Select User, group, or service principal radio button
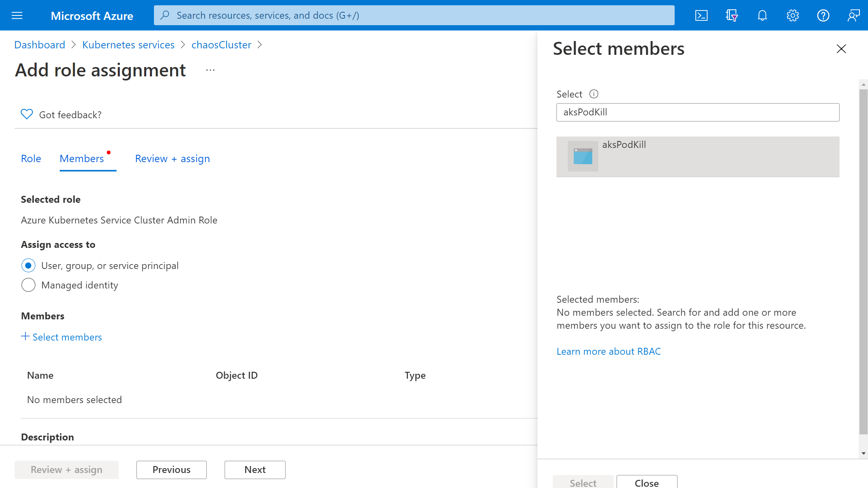Viewport: 868px width, 488px height. [x=28, y=265]
